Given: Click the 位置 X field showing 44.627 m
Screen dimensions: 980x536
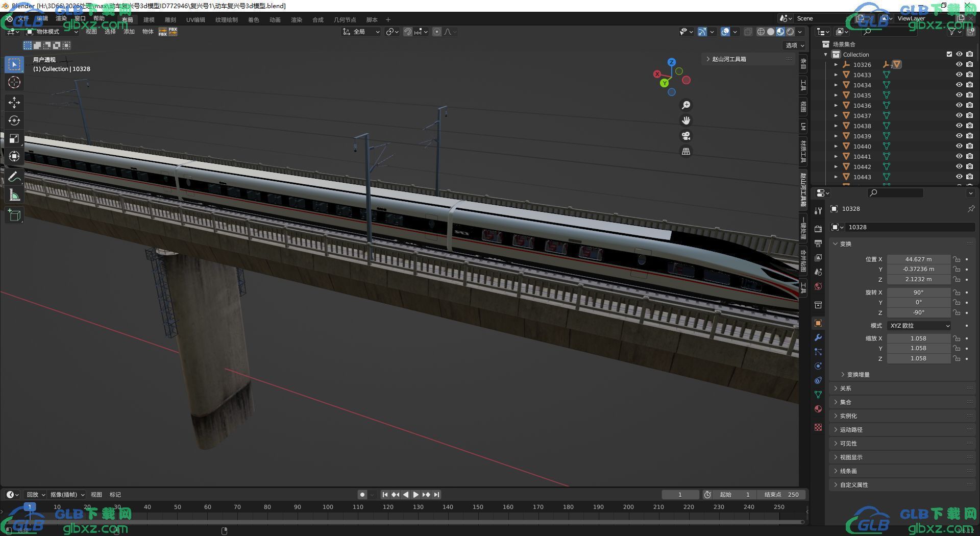Looking at the screenshot, I should 919,259.
